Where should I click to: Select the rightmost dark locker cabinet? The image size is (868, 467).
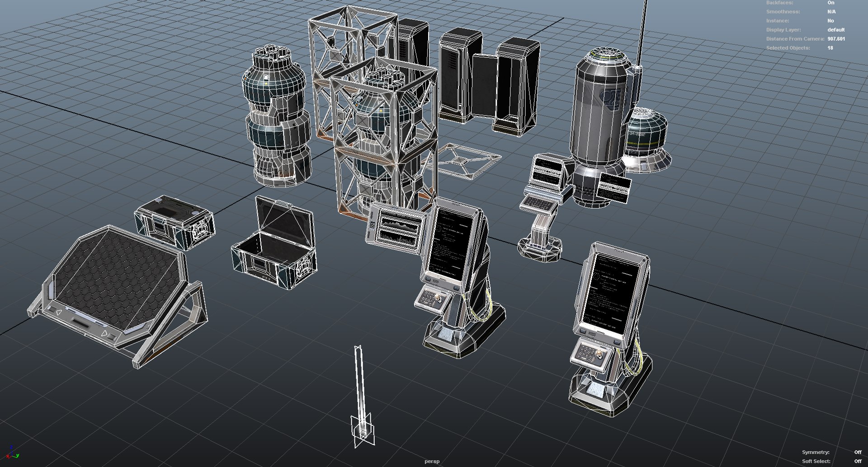pyautogui.click(x=517, y=86)
